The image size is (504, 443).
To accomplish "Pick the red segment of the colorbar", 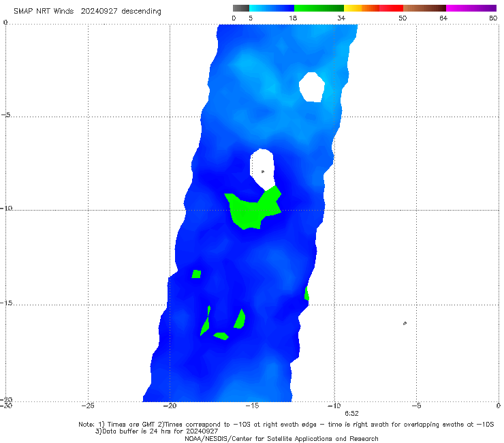I will point(391,8).
